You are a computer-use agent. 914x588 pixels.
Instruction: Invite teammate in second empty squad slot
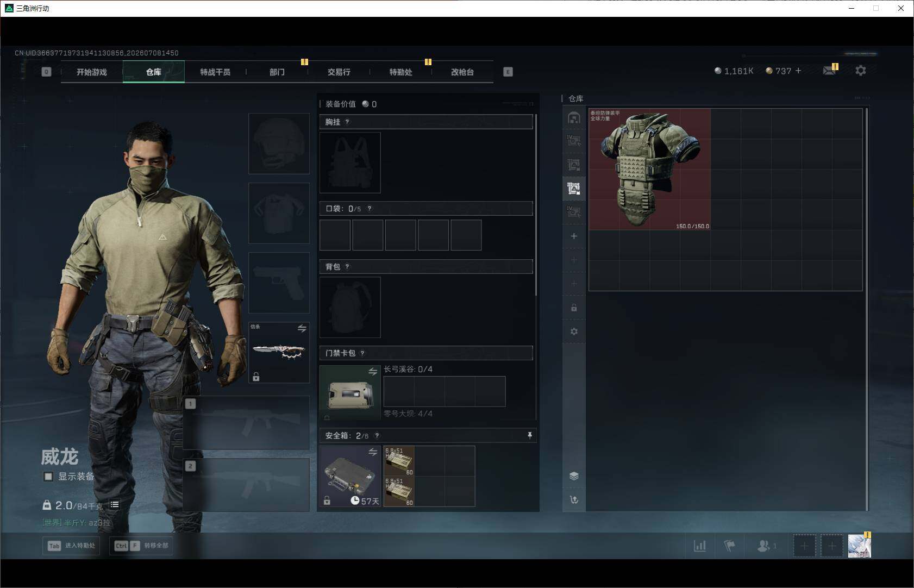point(832,546)
